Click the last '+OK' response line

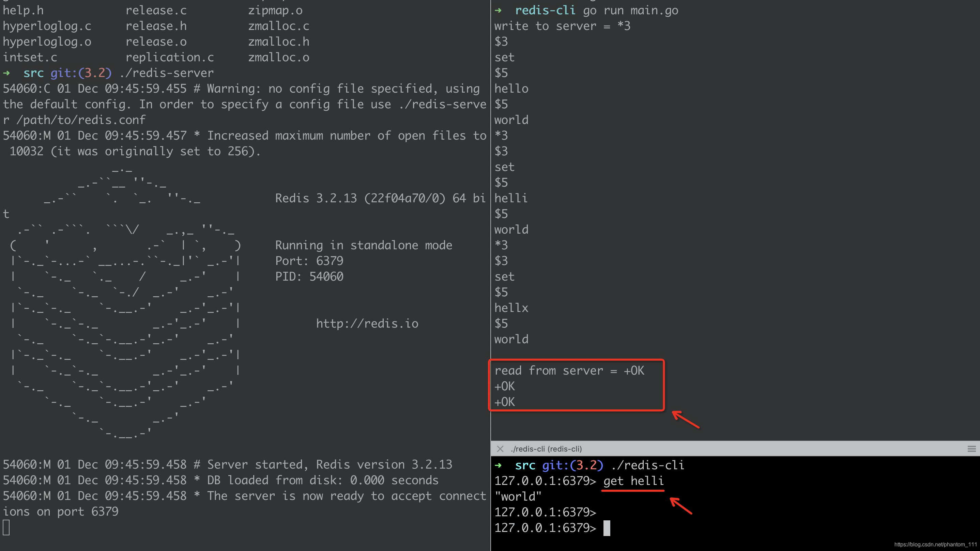(x=504, y=402)
